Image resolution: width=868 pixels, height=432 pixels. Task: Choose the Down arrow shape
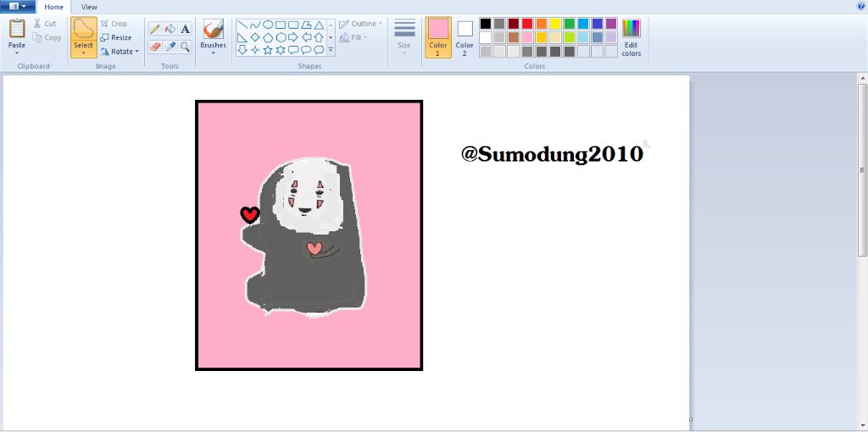[x=242, y=50]
